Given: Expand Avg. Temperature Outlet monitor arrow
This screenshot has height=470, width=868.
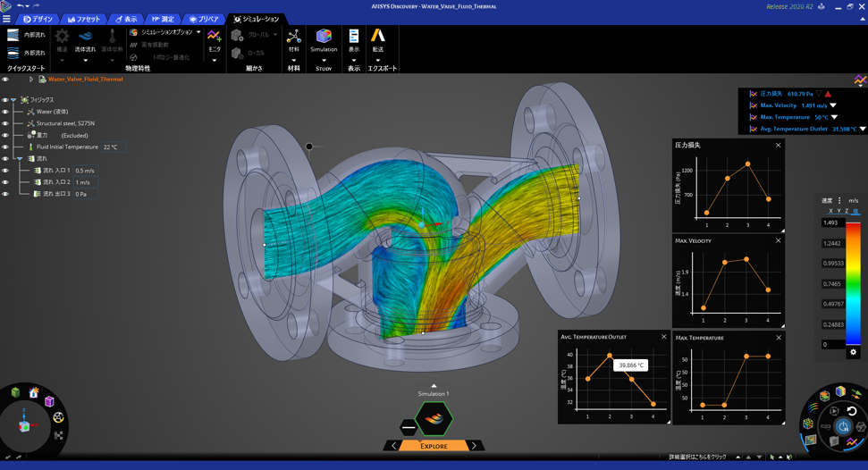Looking at the screenshot, I should click(x=863, y=129).
